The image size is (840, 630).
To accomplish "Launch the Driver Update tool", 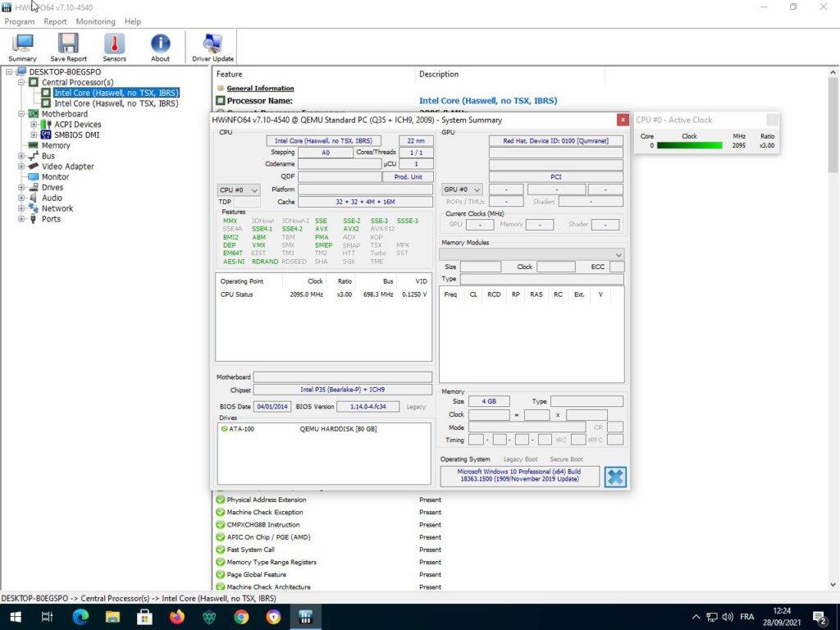I will click(x=212, y=48).
